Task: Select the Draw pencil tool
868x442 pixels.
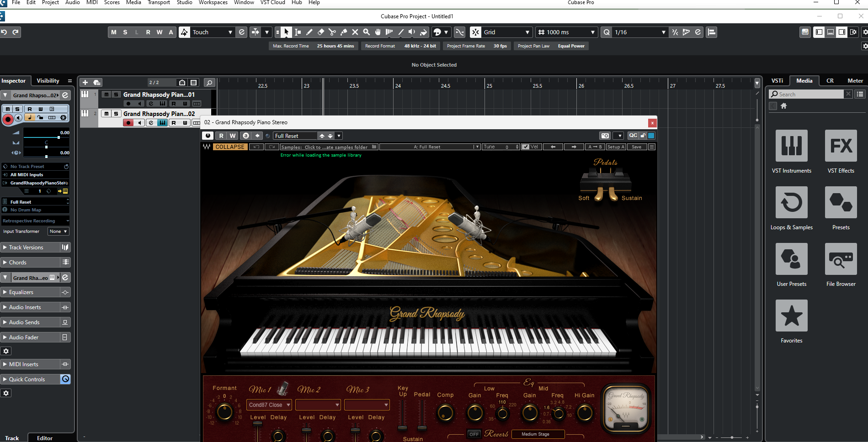Action: [309, 32]
